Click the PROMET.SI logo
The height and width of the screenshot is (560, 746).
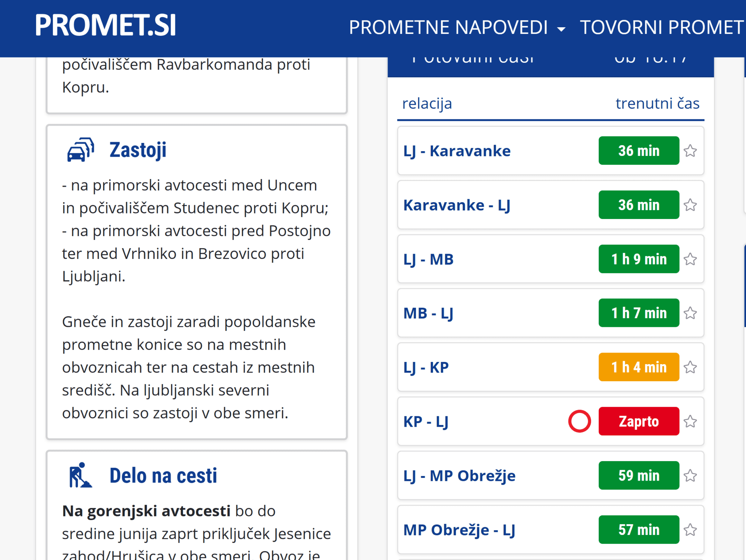coord(105,26)
